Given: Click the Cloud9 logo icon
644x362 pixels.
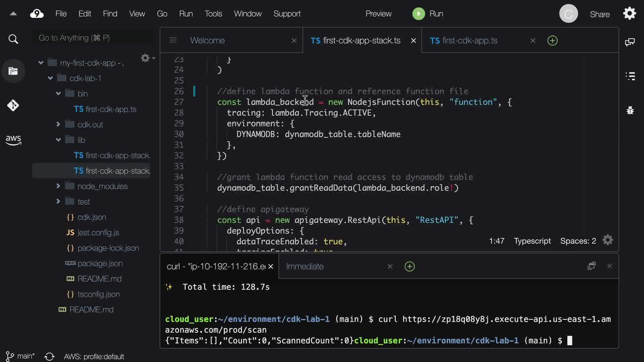Looking at the screenshot, I should point(37,14).
